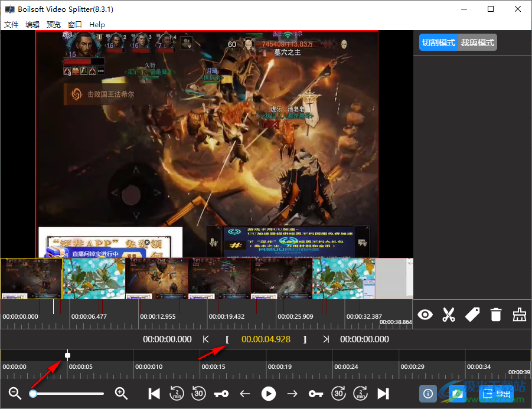Click start time 00:00:00.000 left of brackets
The width and height of the screenshot is (532, 409).
[167, 339]
